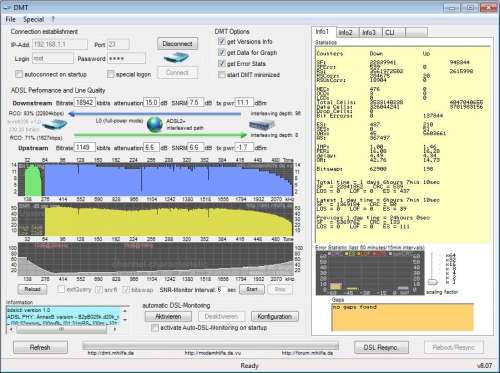The height and width of the screenshot is (373, 500).
Task: Click the DMT application title icon
Action: pos(7,7)
